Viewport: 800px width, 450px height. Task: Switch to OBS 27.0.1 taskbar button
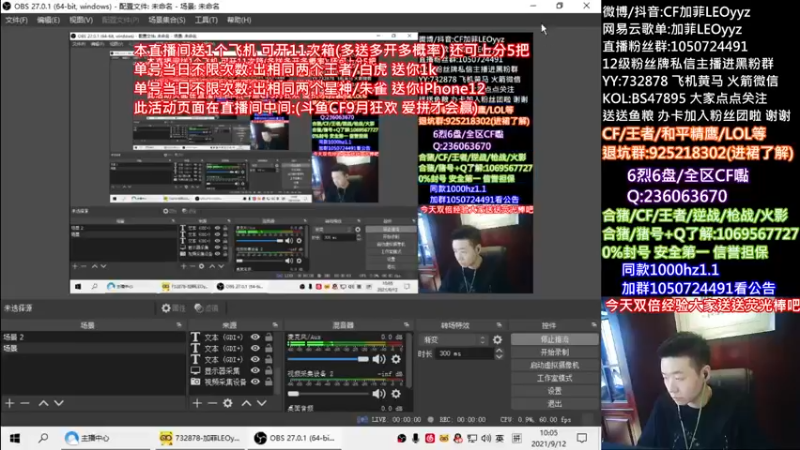coord(295,438)
